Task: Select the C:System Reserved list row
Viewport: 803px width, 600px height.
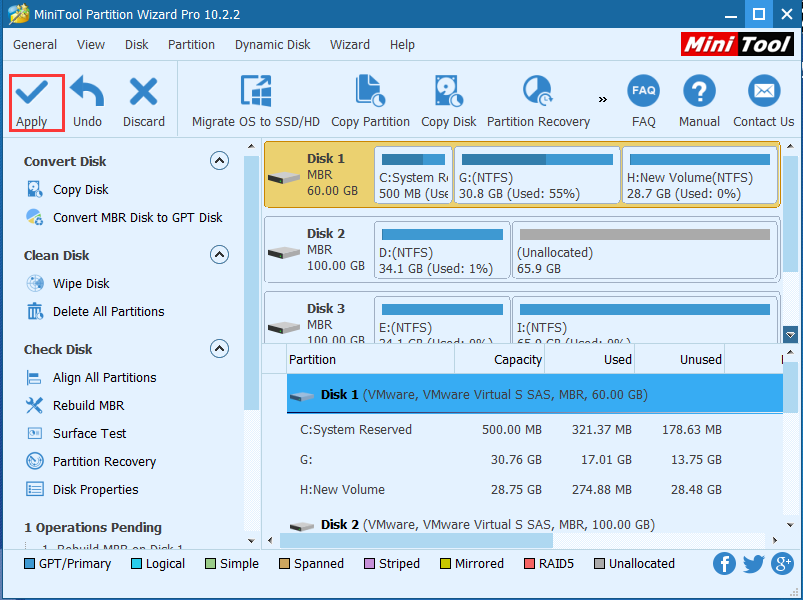Action: point(535,430)
